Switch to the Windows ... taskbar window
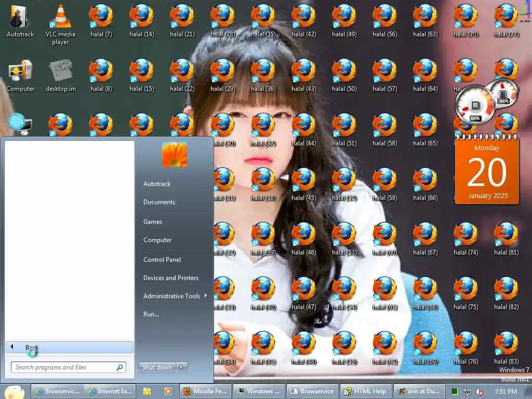This screenshot has height=399, width=532. pyautogui.click(x=259, y=392)
